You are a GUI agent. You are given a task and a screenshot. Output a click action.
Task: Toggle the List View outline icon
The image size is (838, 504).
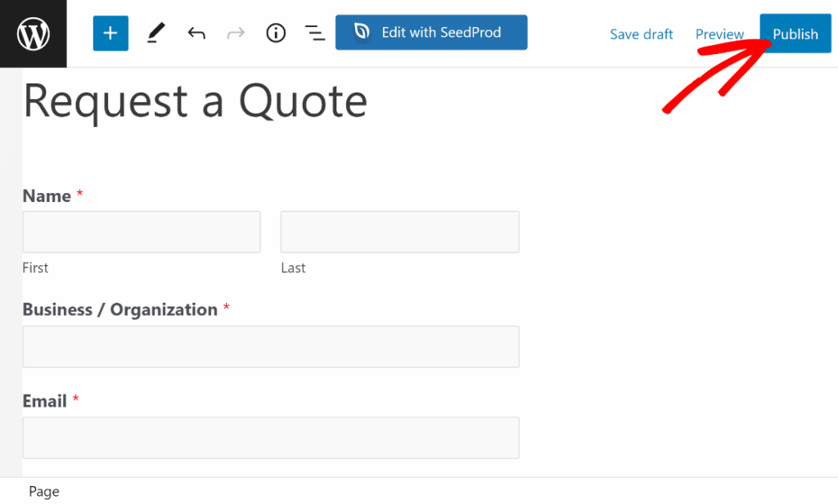click(314, 34)
